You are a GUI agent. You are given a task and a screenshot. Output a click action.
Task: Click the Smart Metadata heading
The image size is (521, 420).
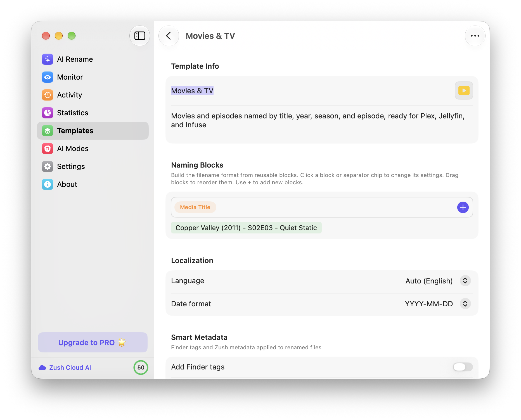pyautogui.click(x=199, y=337)
